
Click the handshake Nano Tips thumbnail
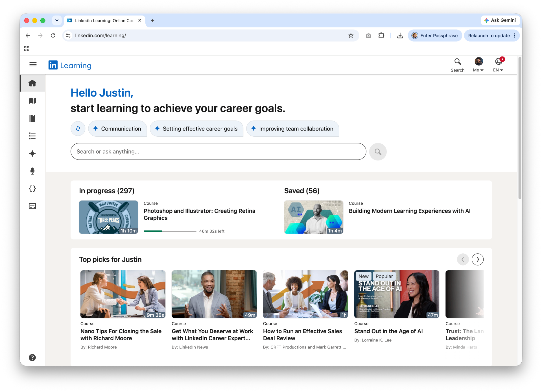(x=123, y=294)
